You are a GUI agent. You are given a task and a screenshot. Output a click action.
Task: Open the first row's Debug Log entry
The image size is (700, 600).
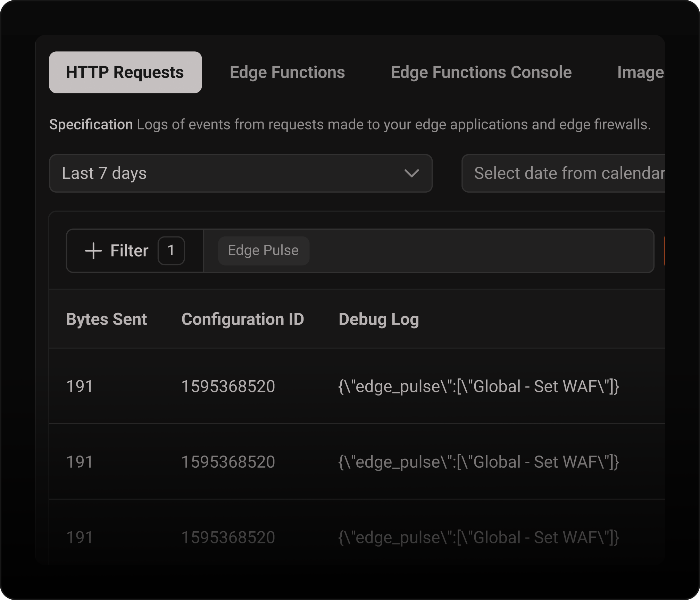(x=478, y=386)
